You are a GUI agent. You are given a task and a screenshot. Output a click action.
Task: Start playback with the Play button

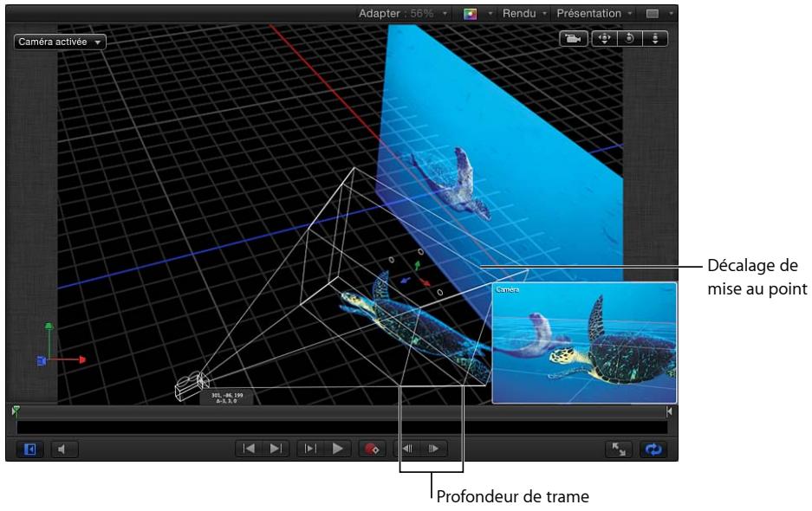coord(337,449)
